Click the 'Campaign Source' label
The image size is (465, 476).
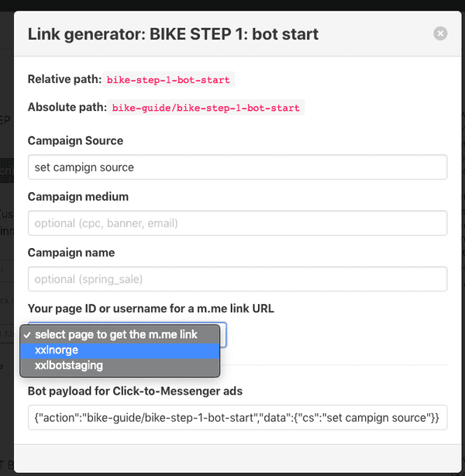click(75, 140)
